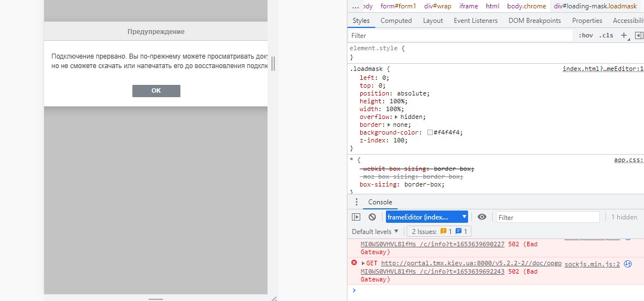
Task: Click the red error icon next to GET
Action: click(x=354, y=263)
